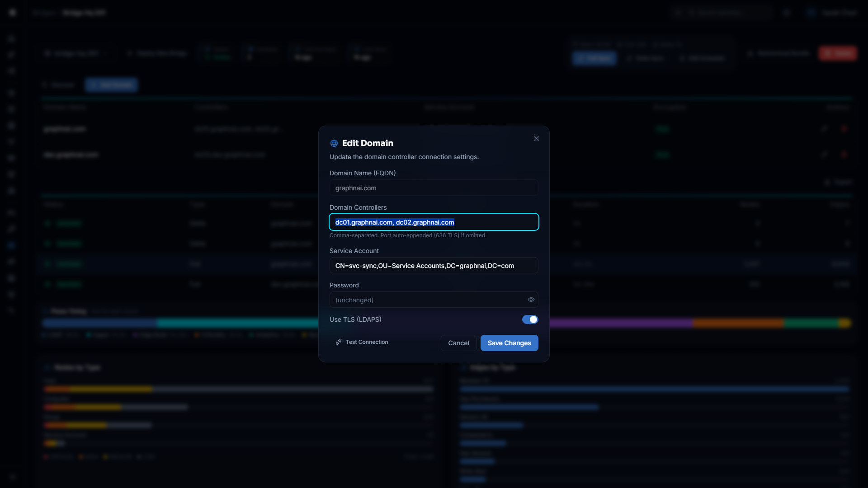Click the red button in top-right corner
868x488 pixels.
[x=837, y=53]
